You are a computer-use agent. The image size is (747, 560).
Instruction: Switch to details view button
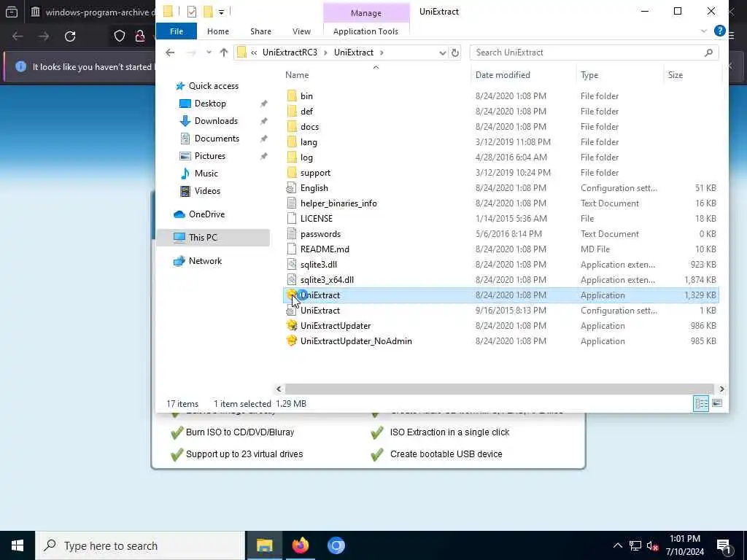(x=701, y=403)
